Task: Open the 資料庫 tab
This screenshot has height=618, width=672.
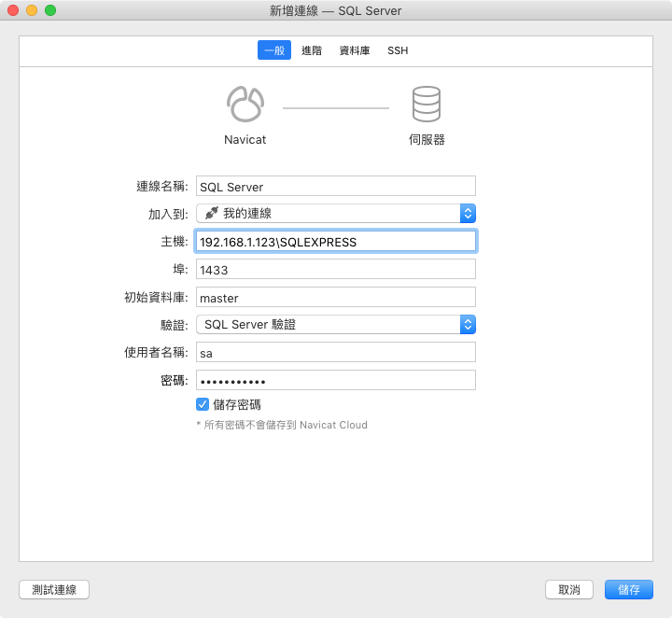Action: pyautogui.click(x=355, y=50)
